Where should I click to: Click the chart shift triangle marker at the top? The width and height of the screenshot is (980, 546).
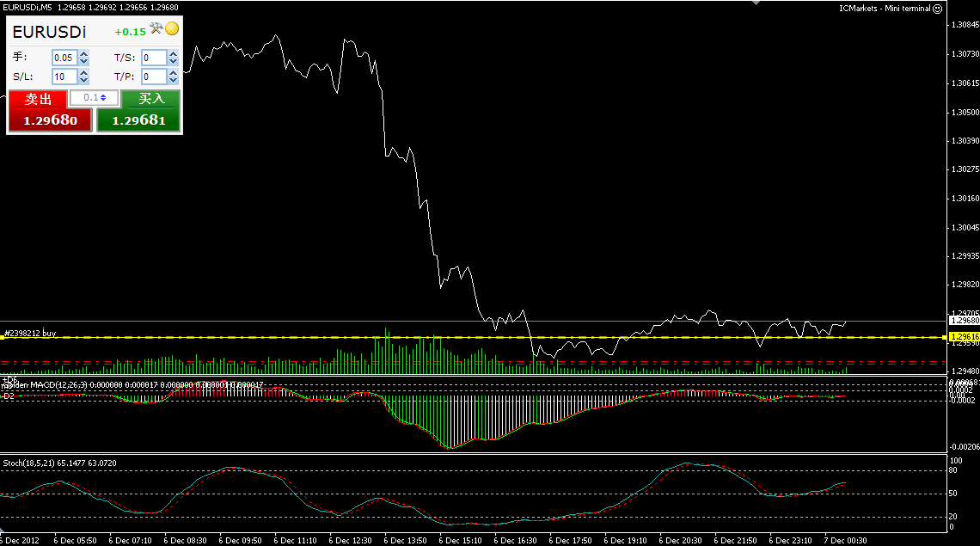click(x=756, y=3)
